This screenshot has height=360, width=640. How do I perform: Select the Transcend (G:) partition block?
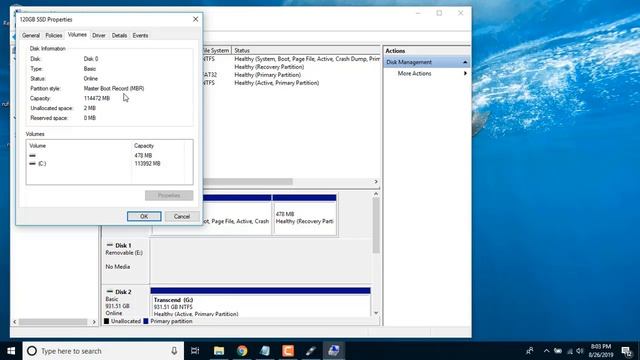260,302
